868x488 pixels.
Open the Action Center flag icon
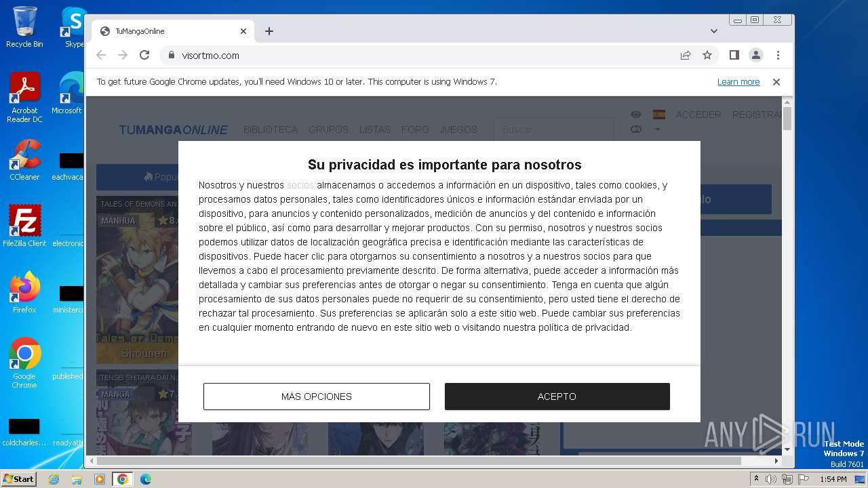[x=804, y=479]
